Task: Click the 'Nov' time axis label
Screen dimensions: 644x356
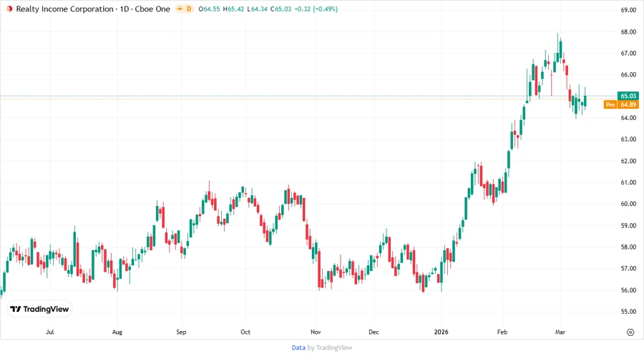Action: [x=316, y=332]
